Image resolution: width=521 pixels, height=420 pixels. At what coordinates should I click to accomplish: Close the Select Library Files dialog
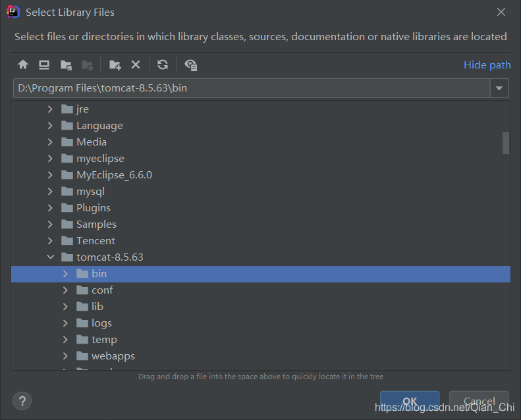(x=501, y=13)
